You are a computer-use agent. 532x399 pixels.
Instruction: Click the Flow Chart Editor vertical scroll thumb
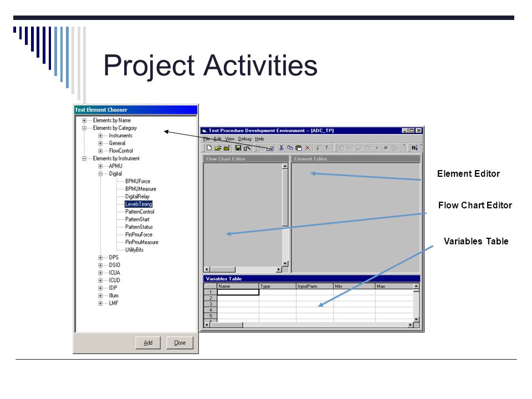pos(285,197)
